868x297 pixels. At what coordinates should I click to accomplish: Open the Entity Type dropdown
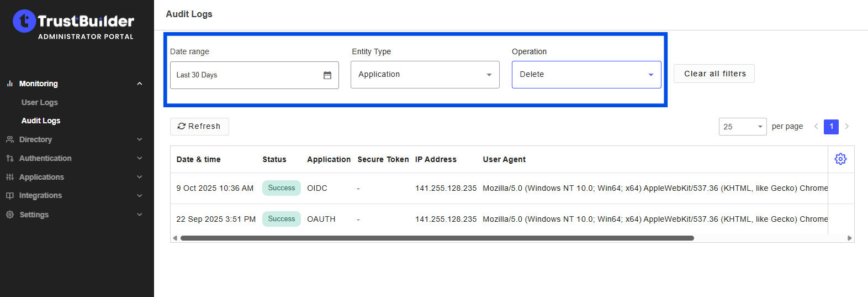tap(425, 75)
